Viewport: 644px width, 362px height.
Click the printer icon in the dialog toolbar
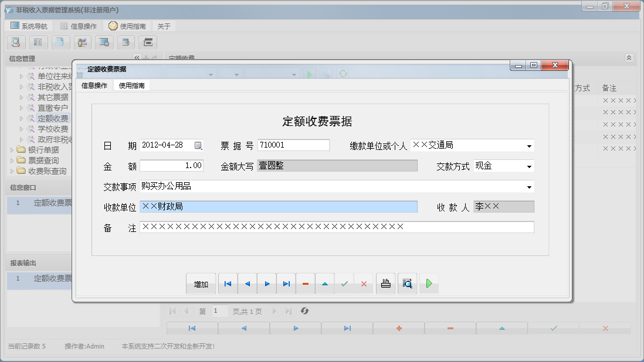[385, 283]
